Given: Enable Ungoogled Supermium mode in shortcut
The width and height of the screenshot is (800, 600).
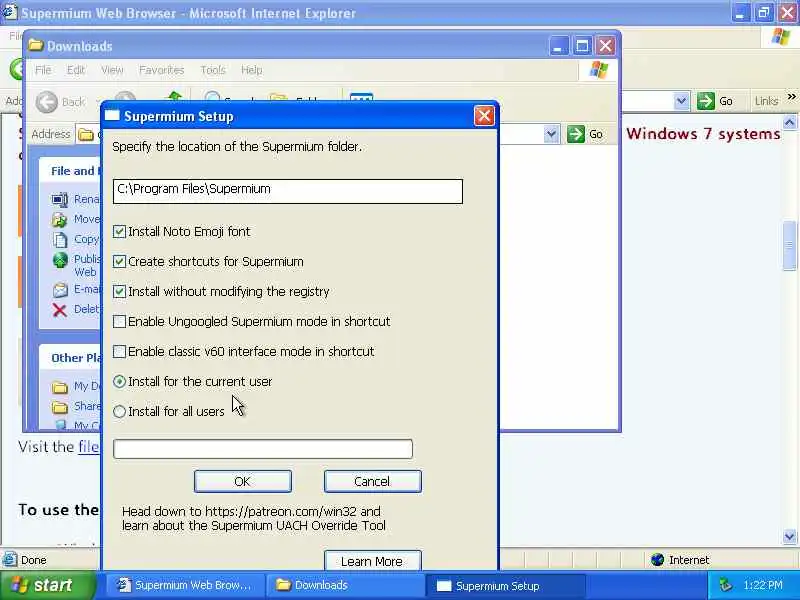Looking at the screenshot, I should [x=119, y=321].
